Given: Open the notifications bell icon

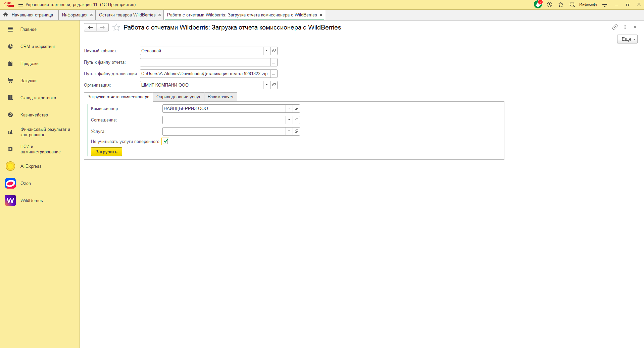Looking at the screenshot, I should [x=538, y=4].
